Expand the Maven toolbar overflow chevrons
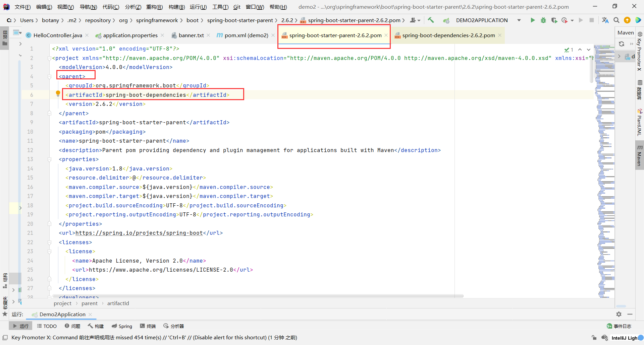Screen dimensions: 644x345 632,44
